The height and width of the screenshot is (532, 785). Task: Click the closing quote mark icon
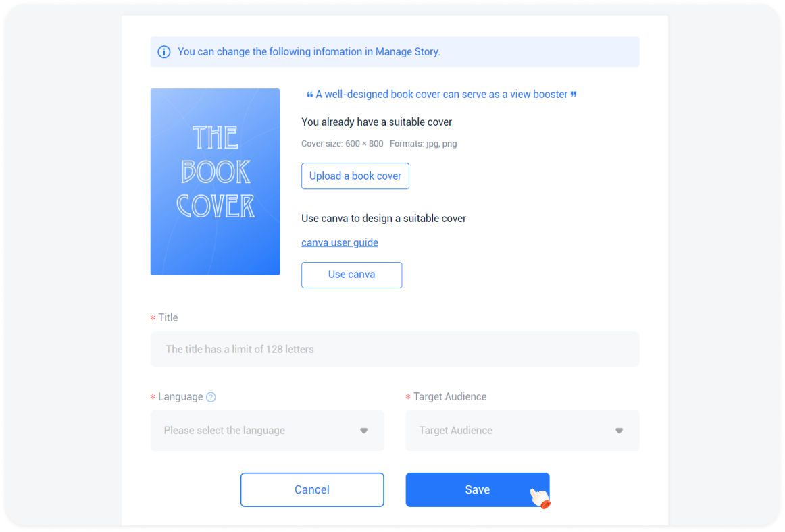(574, 94)
